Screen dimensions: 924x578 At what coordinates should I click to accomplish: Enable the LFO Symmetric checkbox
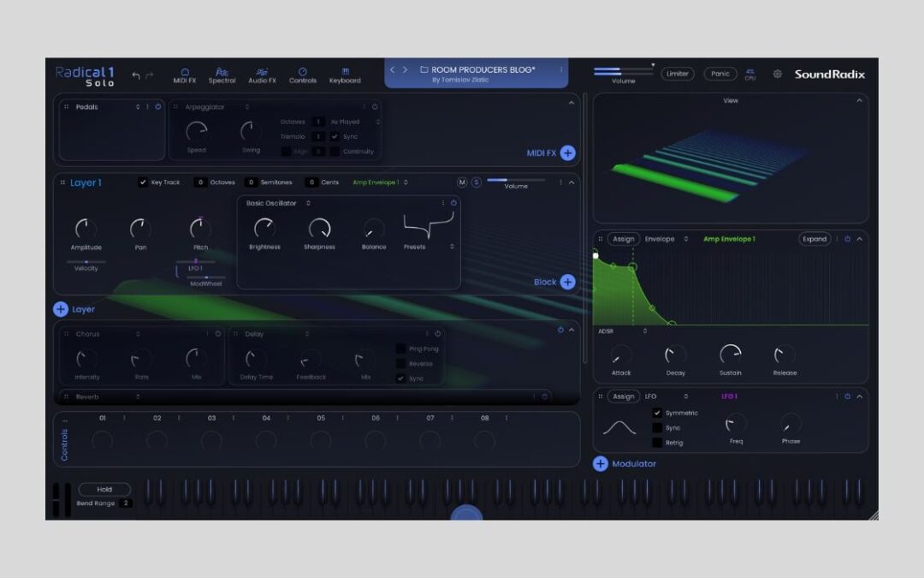click(x=657, y=413)
